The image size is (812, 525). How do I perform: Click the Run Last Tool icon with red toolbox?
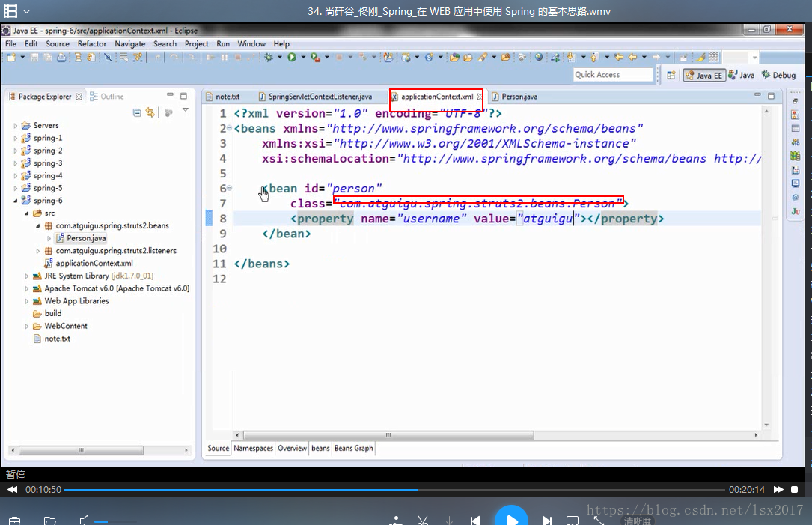[x=315, y=58]
